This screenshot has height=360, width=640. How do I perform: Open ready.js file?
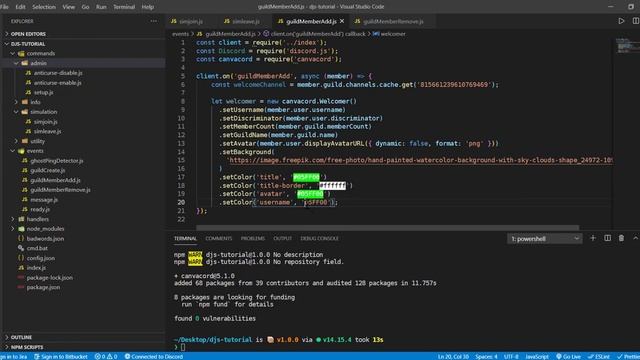40,209
